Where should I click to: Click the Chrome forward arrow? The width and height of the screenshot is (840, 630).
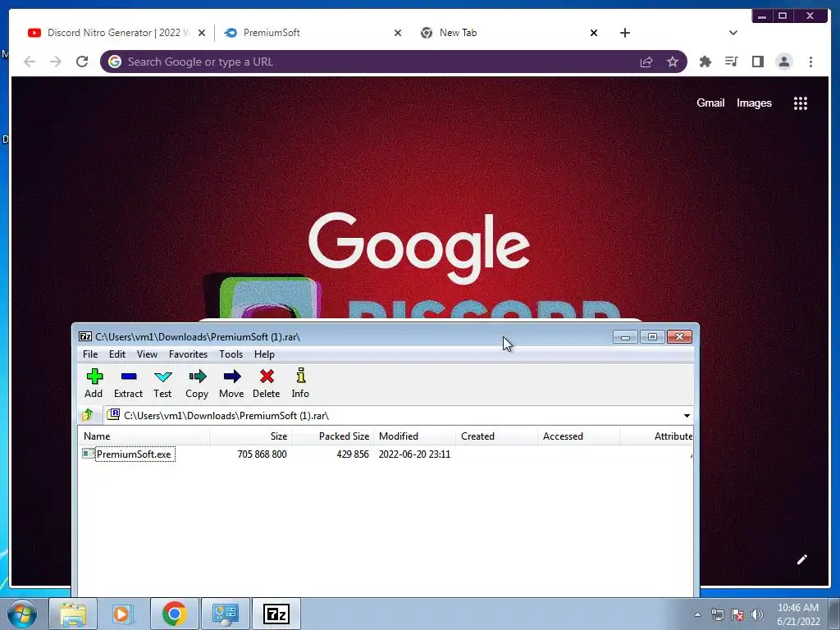tap(56, 62)
